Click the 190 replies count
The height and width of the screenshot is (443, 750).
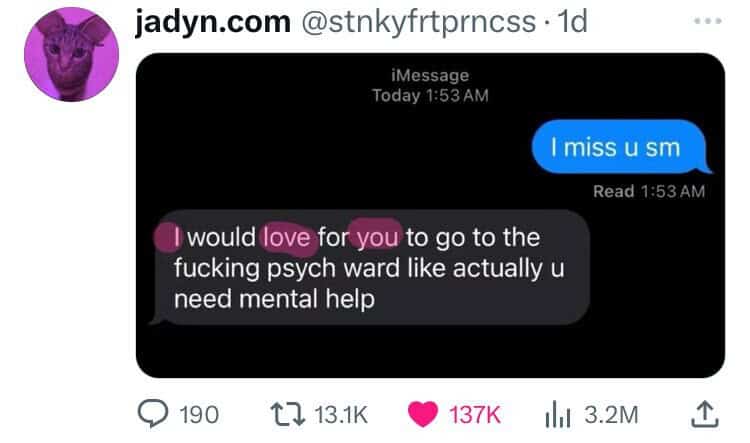point(199,415)
